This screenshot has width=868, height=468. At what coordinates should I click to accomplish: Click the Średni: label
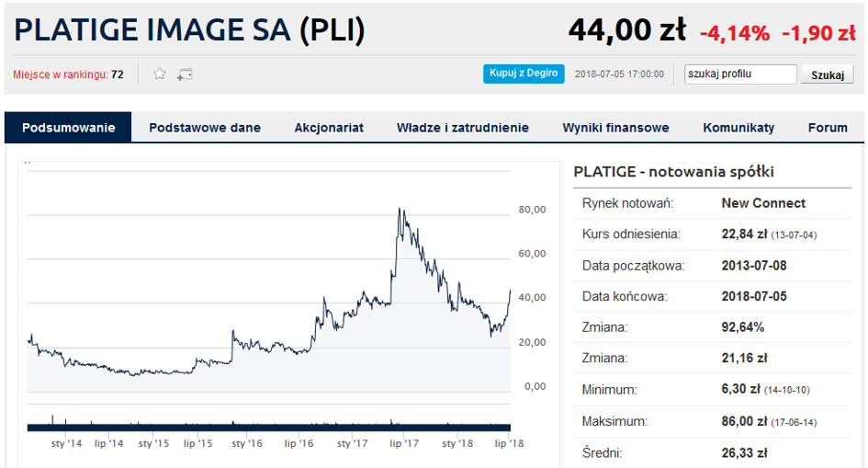(602, 453)
